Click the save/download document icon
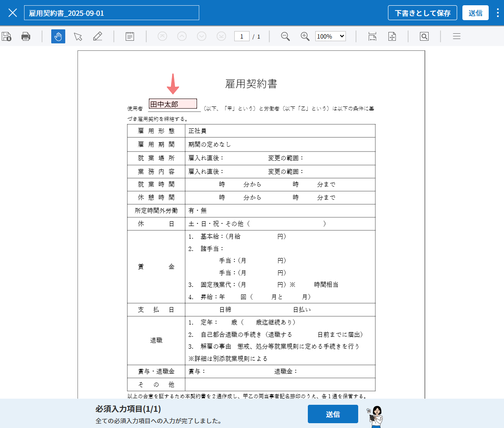The width and height of the screenshot is (504, 428). (x=7, y=36)
